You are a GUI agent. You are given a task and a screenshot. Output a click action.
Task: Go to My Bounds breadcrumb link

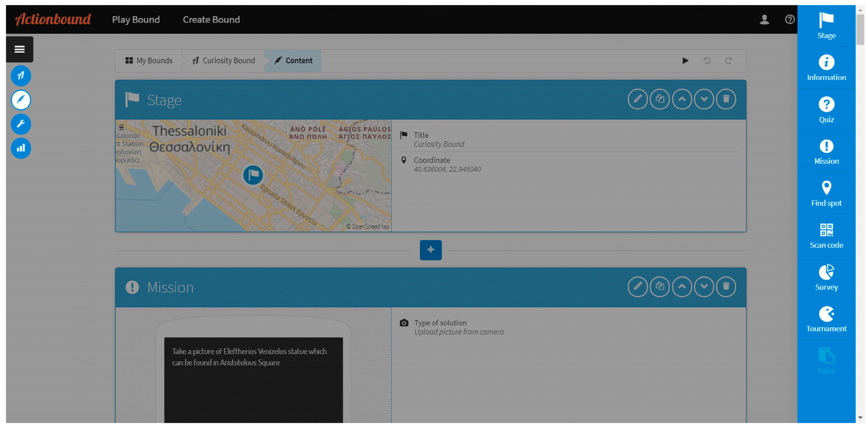pyautogui.click(x=149, y=61)
